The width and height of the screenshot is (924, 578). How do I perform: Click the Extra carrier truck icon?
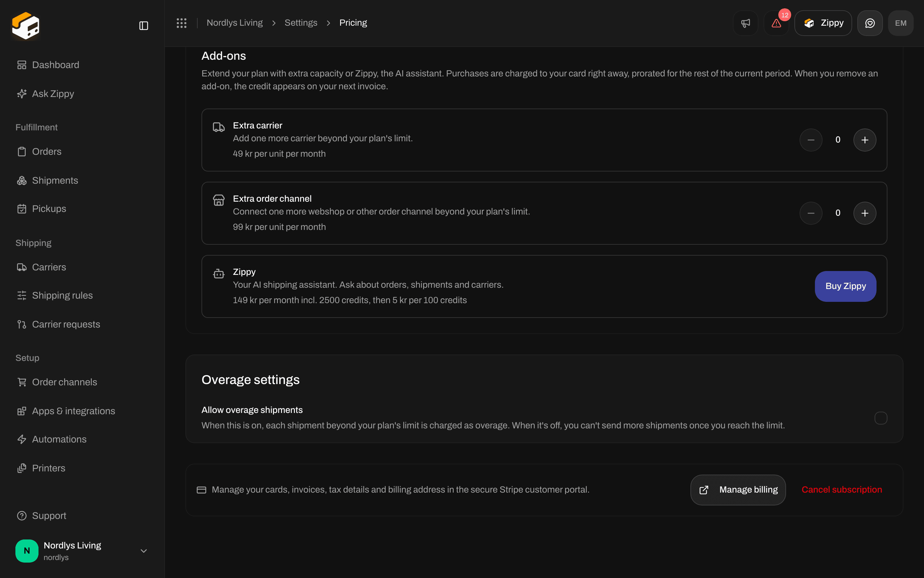tap(219, 127)
